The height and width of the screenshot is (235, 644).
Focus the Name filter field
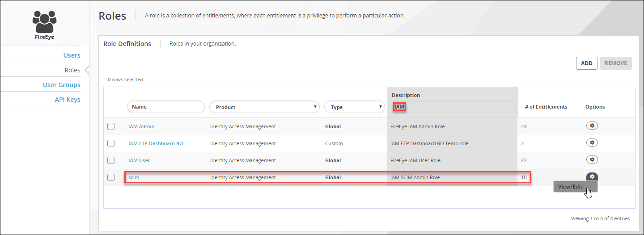pos(166,107)
